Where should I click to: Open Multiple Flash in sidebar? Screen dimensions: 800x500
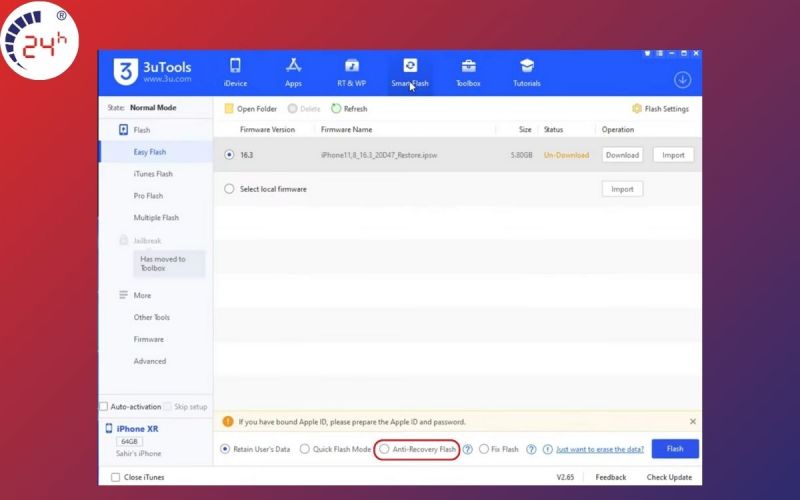[156, 217]
